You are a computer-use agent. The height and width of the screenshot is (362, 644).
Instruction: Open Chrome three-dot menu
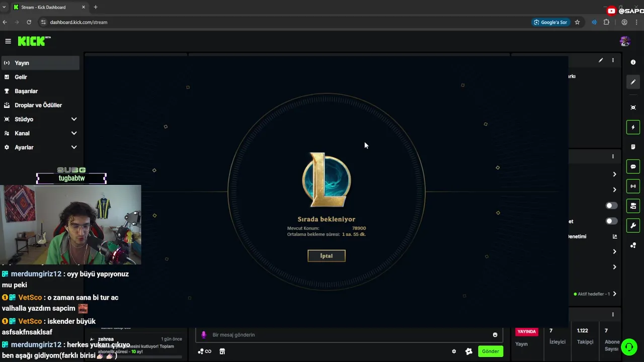click(x=637, y=22)
